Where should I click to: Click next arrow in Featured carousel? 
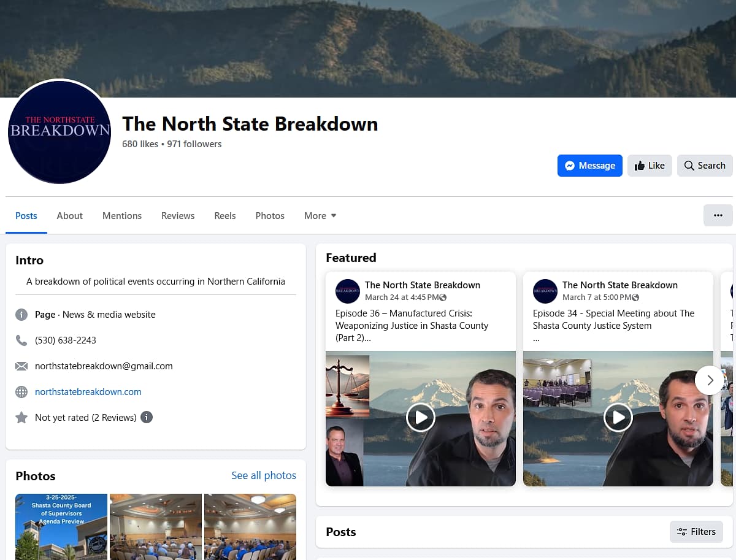coord(710,380)
